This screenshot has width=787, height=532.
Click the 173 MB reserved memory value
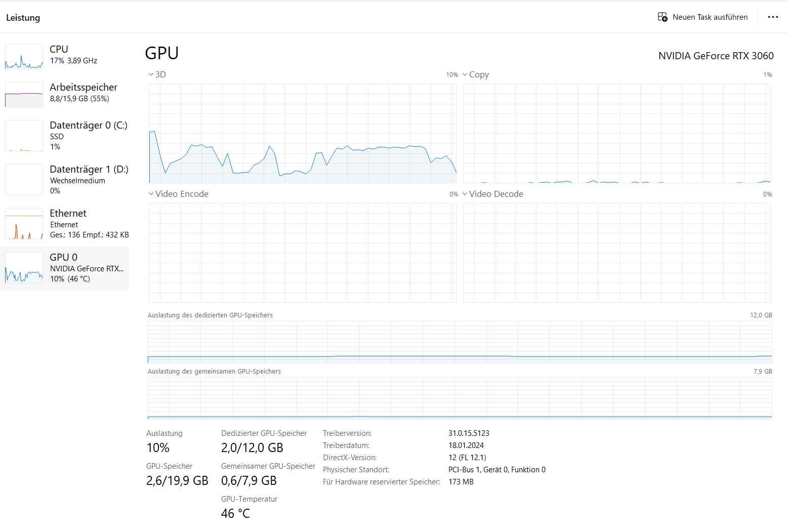pyautogui.click(x=461, y=482)
